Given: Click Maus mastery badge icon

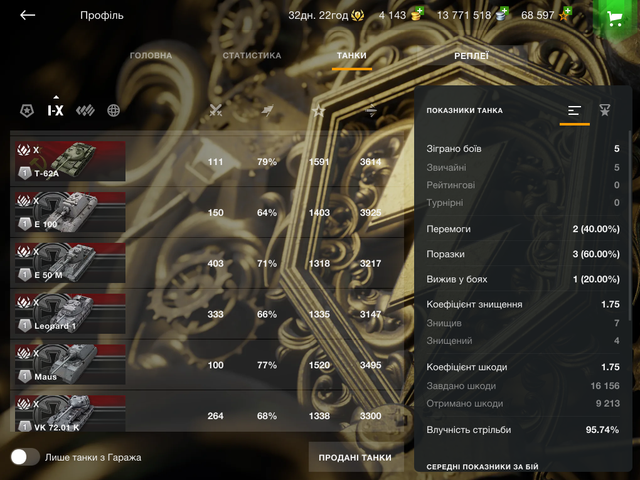Looking at the screenshot, I should (25, 376).
